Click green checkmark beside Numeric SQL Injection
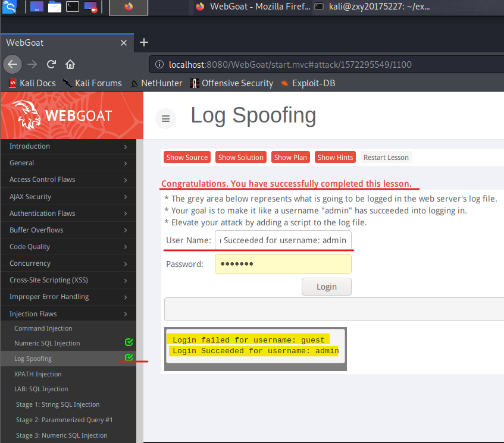This screenshot has width=504, height=443. [x=129, y=342]
